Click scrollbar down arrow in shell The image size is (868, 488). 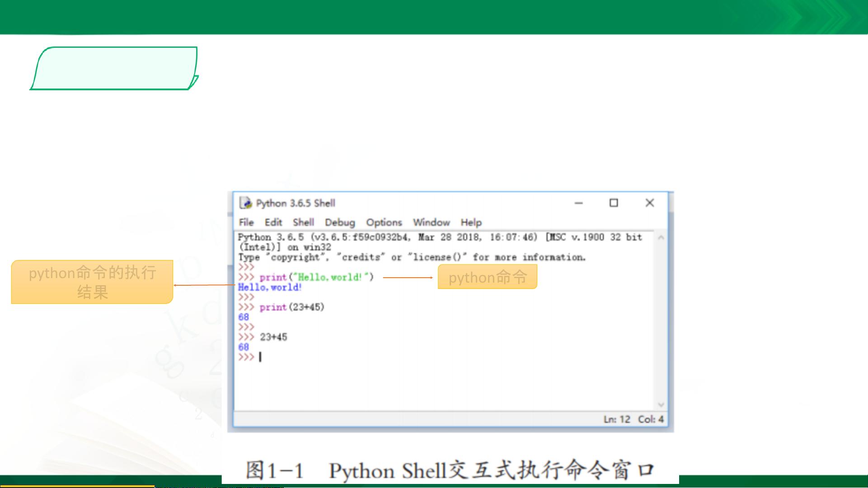661,404
